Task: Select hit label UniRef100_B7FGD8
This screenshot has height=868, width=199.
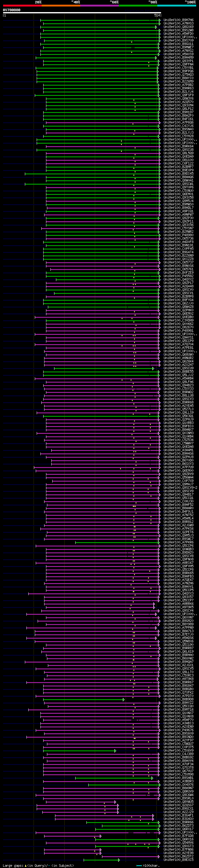Action: point(179,836)
